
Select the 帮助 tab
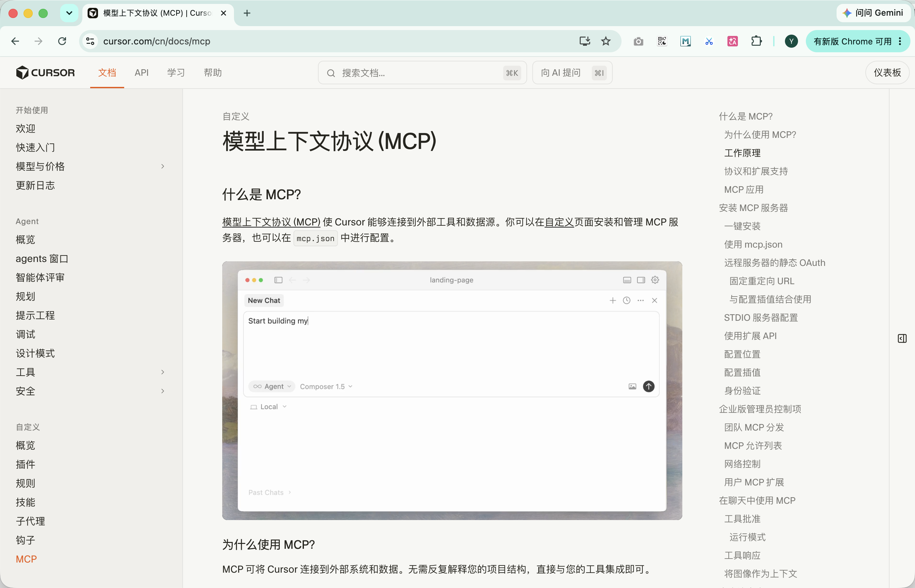(x=213, y=73)
